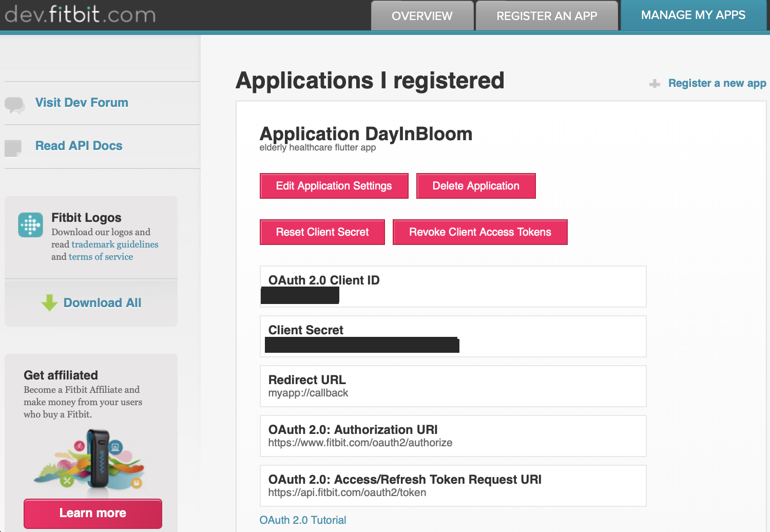The height and width of the screenshot is (532, 770).
Task: Open the OAuth 2.0 Tutorial link
Action: point(303,520)
